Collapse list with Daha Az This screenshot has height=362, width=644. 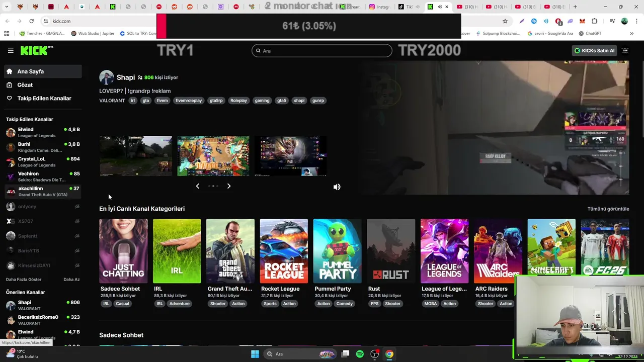coord(71,280)
